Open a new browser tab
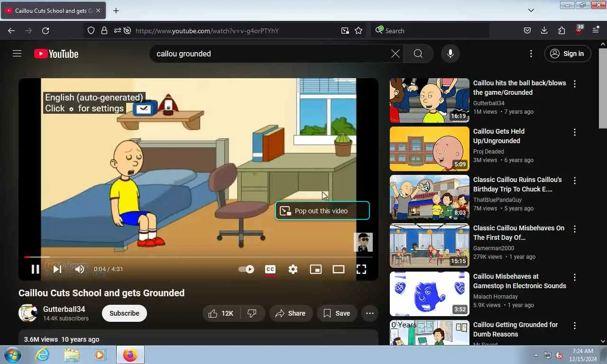607x364 pixels. pos(116,10)
